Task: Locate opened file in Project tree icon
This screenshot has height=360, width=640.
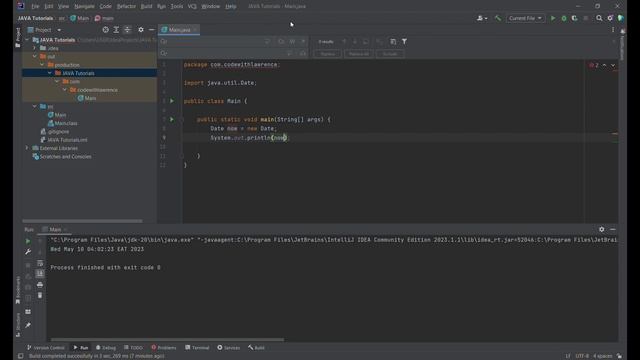Action: point(106,30)
